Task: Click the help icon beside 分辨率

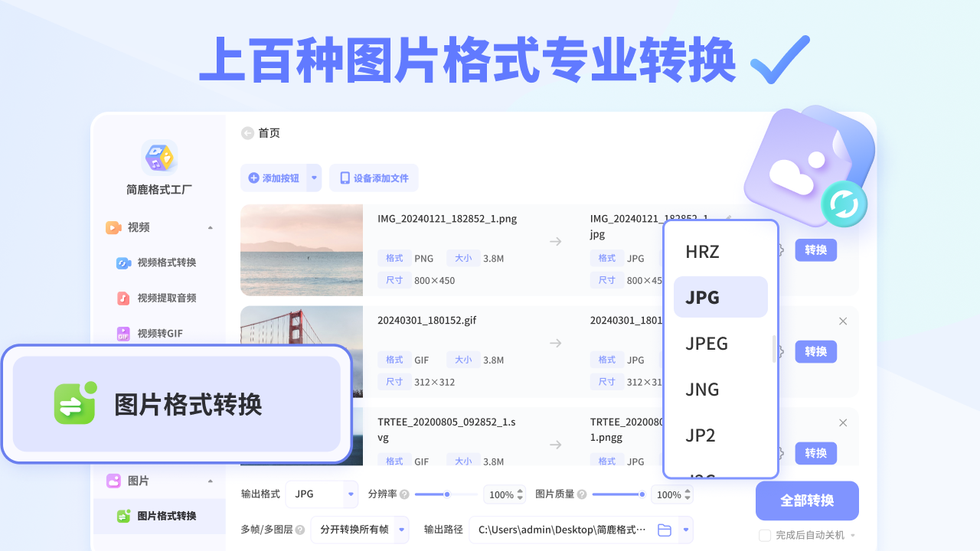Action: point(404,494)
